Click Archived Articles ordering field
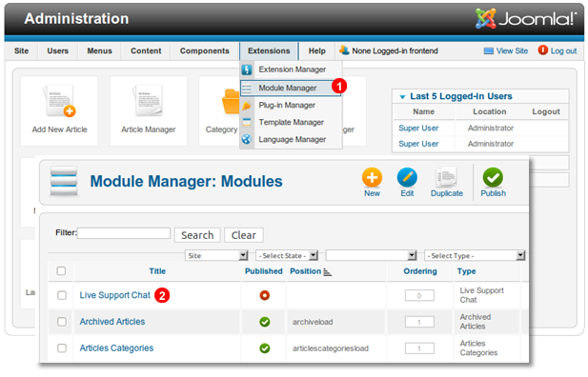The width and height of the screenshot is (588, 377). [419, 322]
